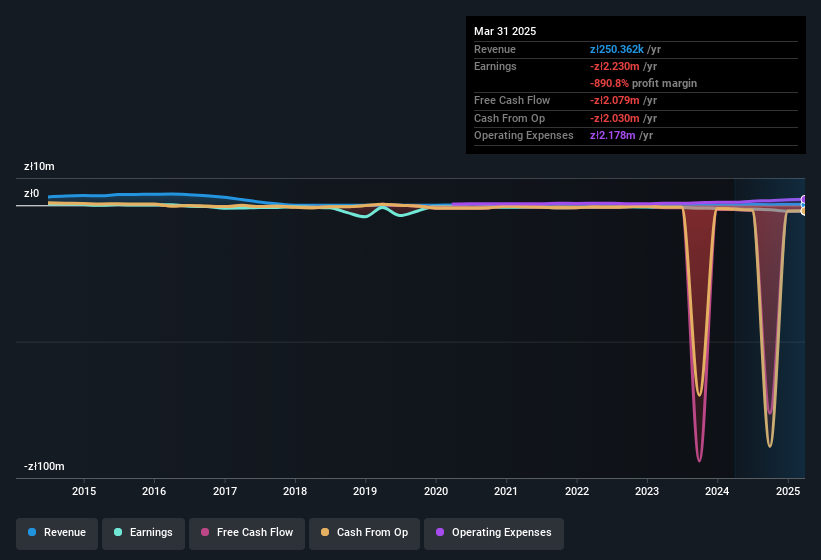
Task: Click the 2021 x-axis year label
Action: tap(506, 491)
